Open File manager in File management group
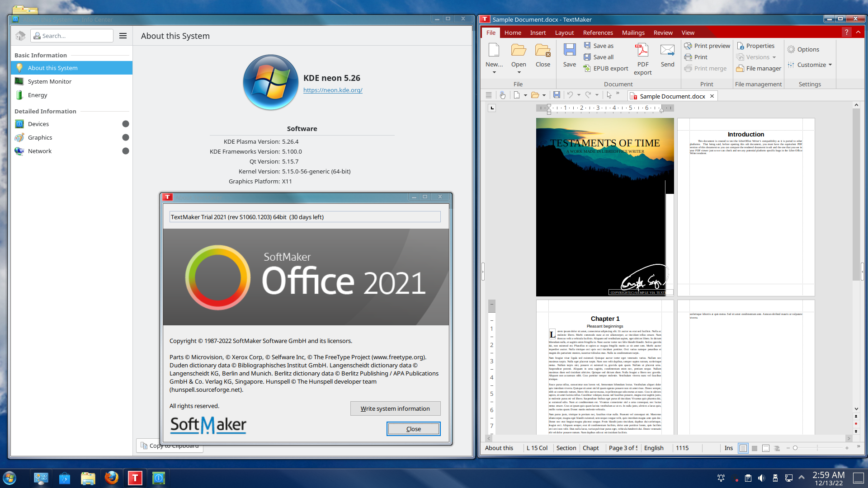 759,68
